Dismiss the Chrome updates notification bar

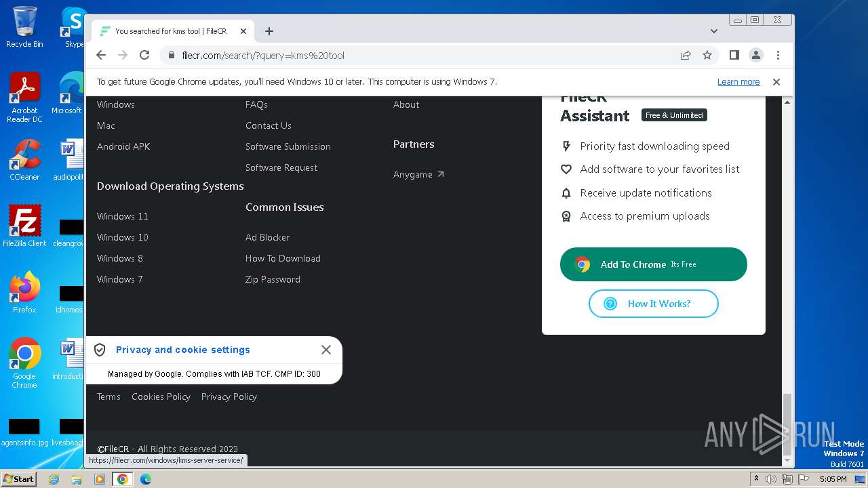pos(776,81)
